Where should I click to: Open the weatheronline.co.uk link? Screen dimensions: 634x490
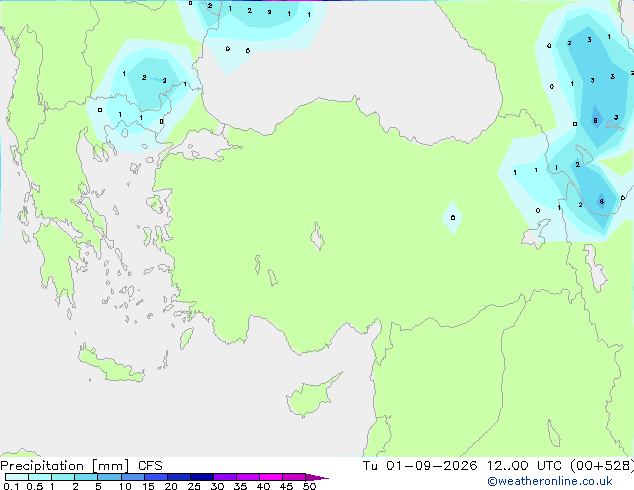point(550,481)
